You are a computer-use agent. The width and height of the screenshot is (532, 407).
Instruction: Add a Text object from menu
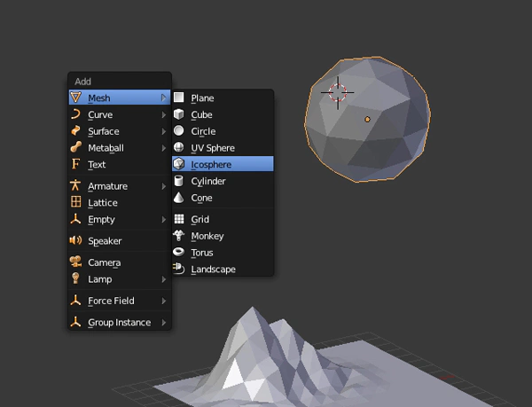97,165
